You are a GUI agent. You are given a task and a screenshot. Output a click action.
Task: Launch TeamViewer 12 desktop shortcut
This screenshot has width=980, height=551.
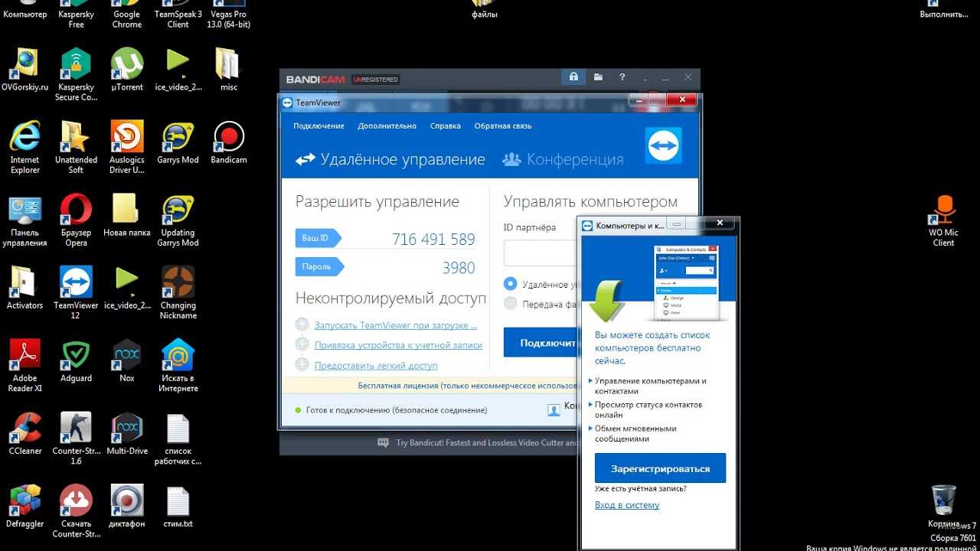(x=76, y=293)
